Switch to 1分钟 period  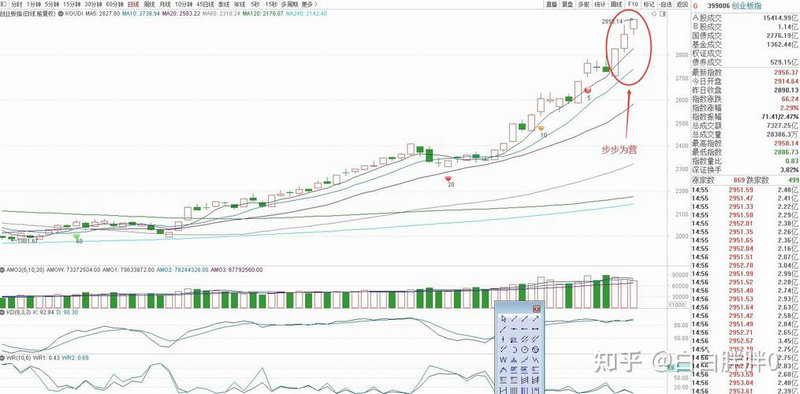[34, 4]
